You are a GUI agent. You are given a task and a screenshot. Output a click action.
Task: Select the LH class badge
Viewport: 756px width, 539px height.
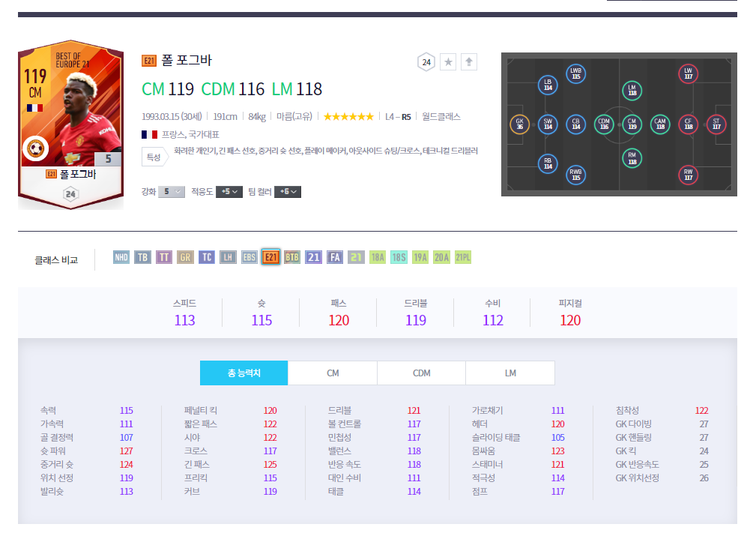[x=228, y=257]
